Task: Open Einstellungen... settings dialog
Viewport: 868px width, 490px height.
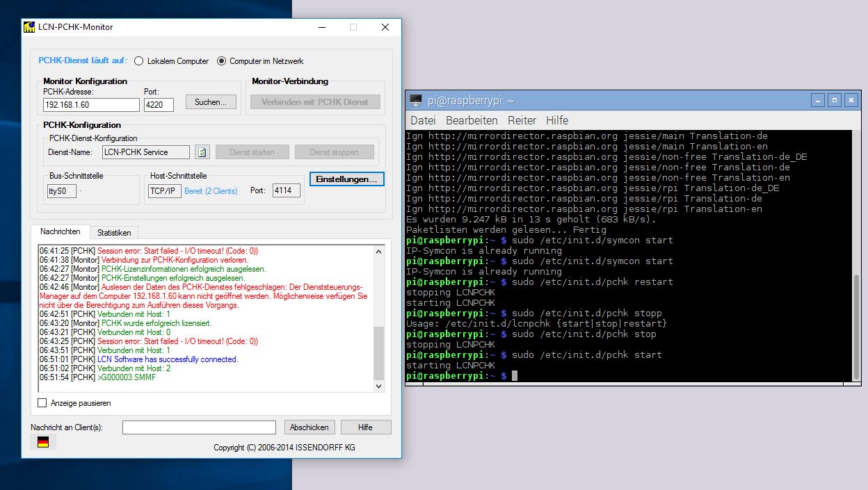Action: (x=346, y=179)
